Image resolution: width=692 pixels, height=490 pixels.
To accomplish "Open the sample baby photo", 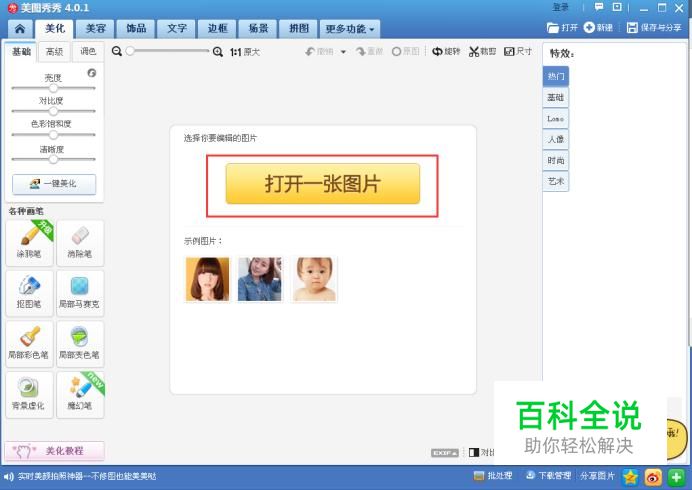I will pos(314,279).
